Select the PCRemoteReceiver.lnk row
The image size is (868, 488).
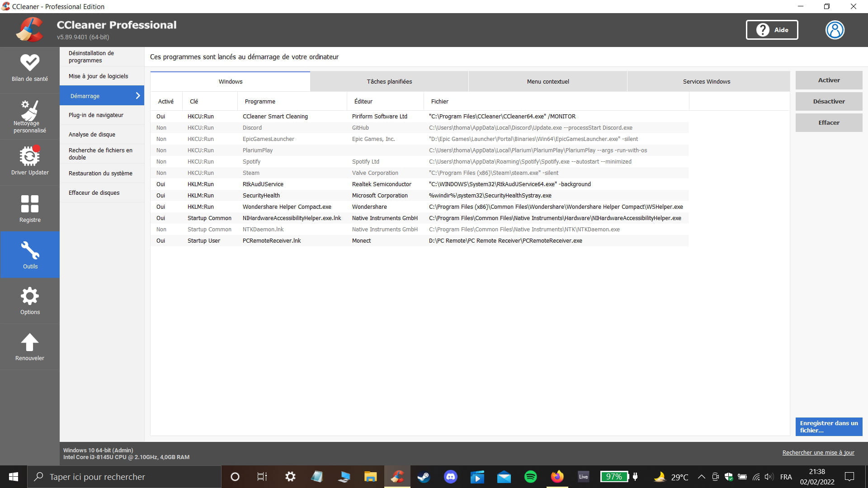pyautogui.click(x=420, y=240)
